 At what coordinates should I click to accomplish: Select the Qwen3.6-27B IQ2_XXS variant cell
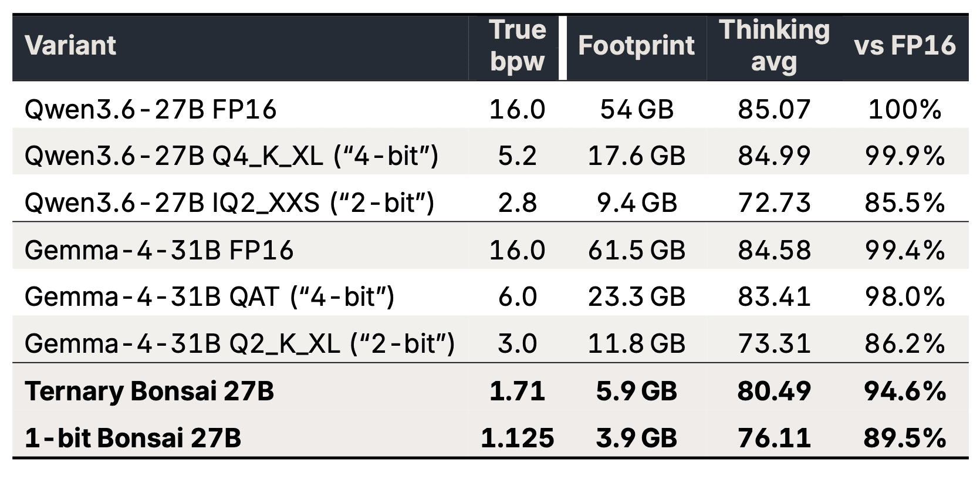coord(229,203)
